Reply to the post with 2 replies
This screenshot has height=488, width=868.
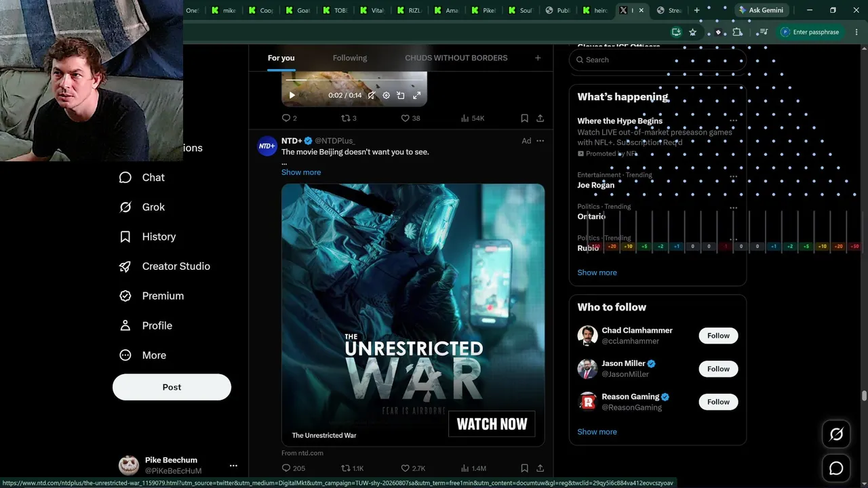pos(290,118)
